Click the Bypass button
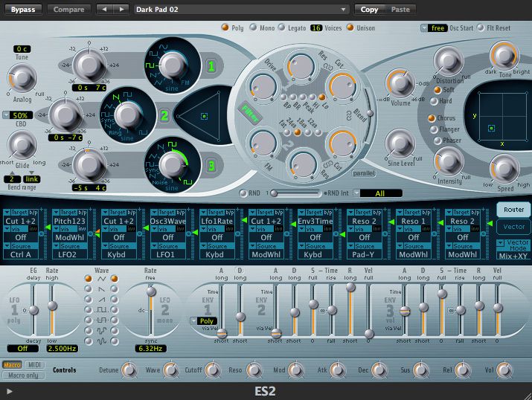This screenshot has width=532, height=400. (23, 10)
